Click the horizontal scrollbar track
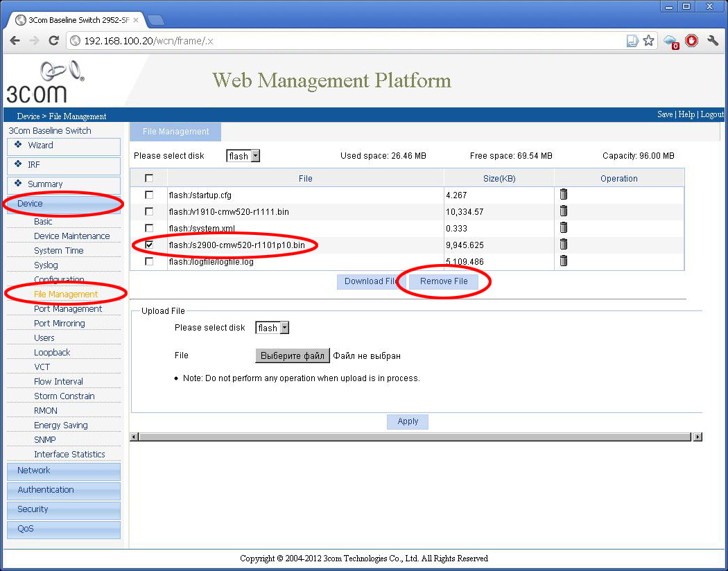Screen dimensions: 728x571 point(415,437)
